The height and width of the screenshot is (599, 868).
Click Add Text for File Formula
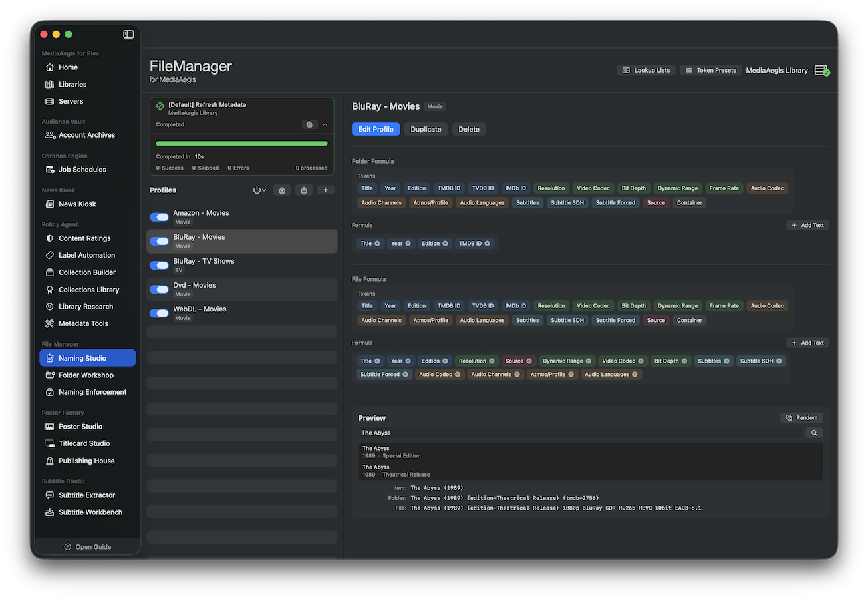coord(807,343)
